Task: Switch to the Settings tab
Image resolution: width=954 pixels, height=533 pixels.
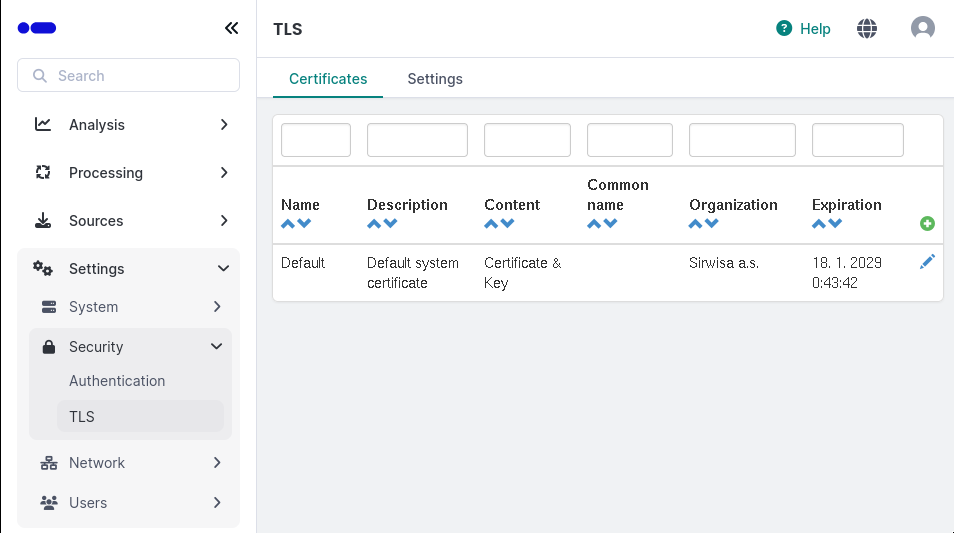Action: 435,79
